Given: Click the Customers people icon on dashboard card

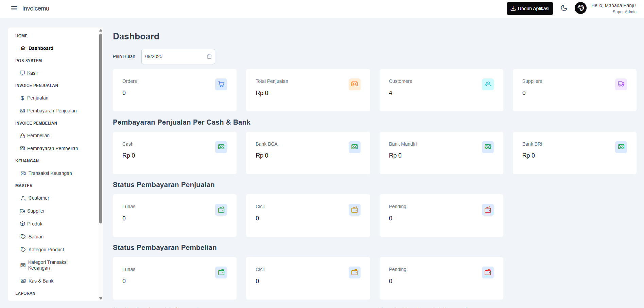Looking at the screenshot, I should tap(488, 84).
